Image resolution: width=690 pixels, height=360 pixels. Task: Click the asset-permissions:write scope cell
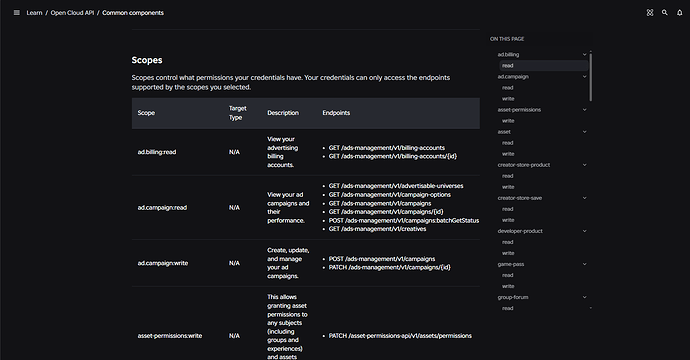170,336
